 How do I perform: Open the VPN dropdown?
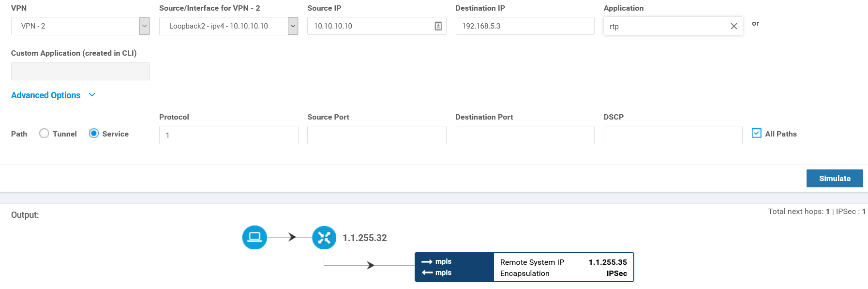coord(144,26)
